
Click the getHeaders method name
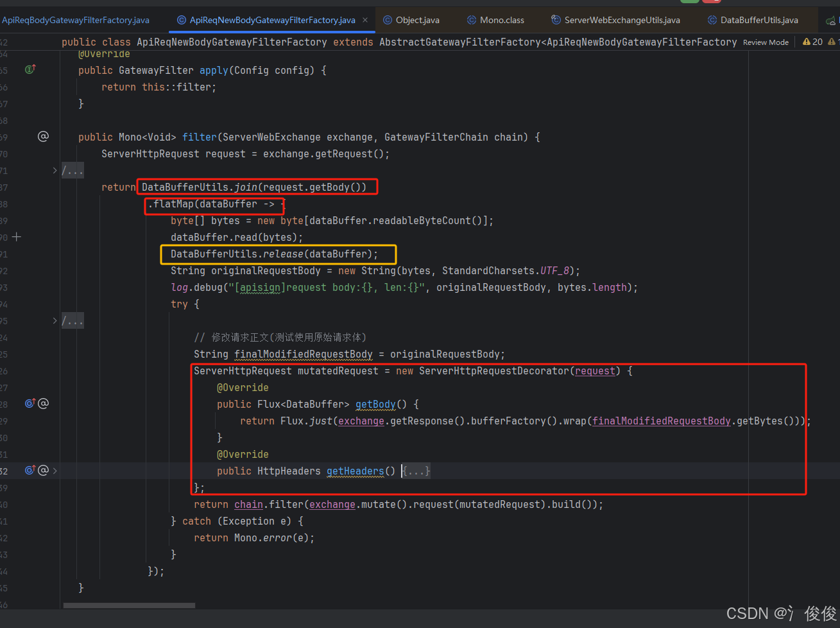(355, 471)
